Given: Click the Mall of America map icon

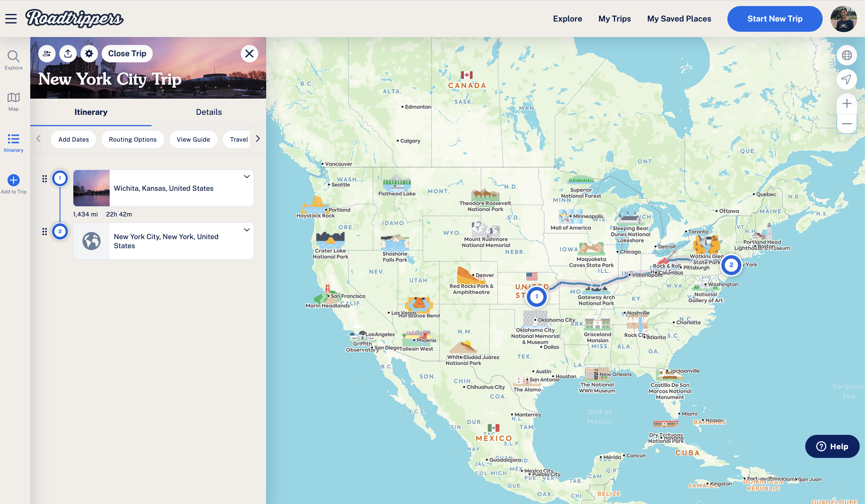Looking at the screenshot, I should (x=570, y=217).
